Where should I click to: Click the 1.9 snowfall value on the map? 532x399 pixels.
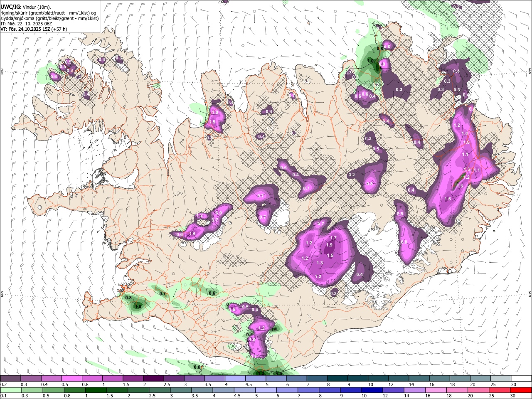point(329,245)
